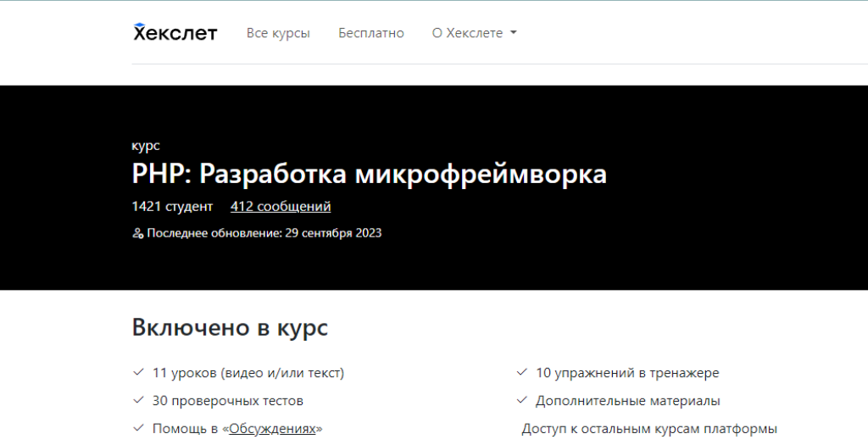This screenshot has width=868, height=445.
Task: Click the Дополнительные материалы item
Action: tap(628, 401)
